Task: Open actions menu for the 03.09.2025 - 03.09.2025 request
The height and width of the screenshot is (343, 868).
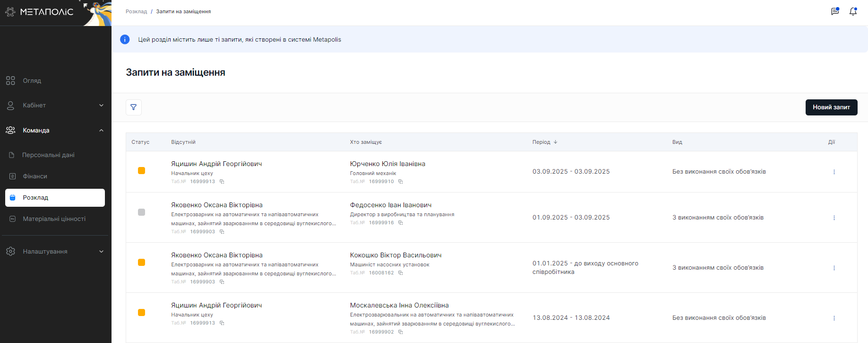Action: (834, 172)
